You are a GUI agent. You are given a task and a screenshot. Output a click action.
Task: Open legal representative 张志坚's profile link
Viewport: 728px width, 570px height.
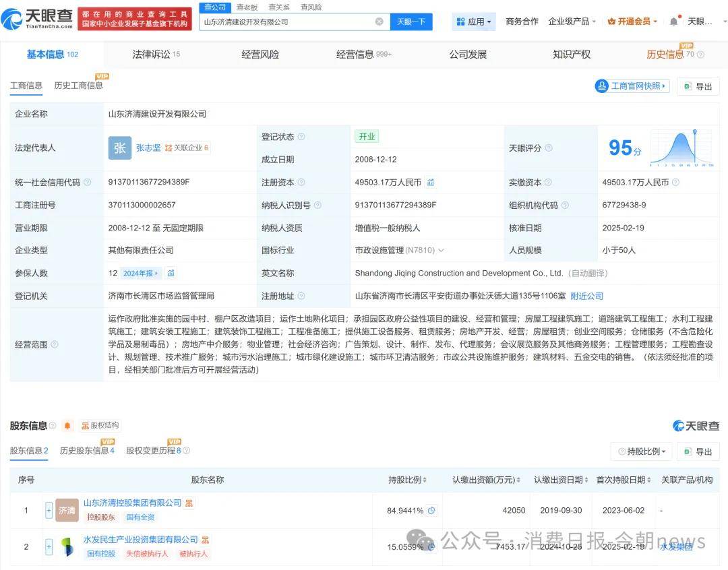point(148,148)
